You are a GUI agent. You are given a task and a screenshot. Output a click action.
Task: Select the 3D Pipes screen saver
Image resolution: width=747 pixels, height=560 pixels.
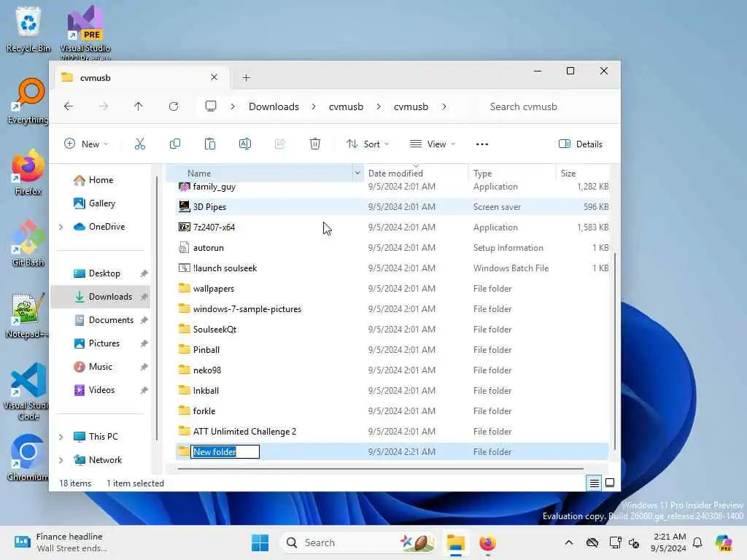coord(393,206)
